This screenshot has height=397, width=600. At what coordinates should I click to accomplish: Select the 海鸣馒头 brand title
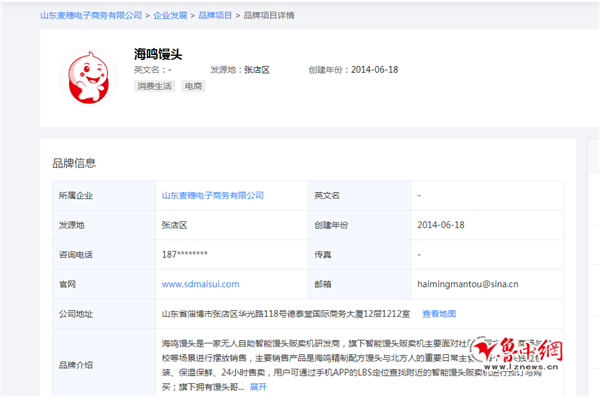(158, 54)
